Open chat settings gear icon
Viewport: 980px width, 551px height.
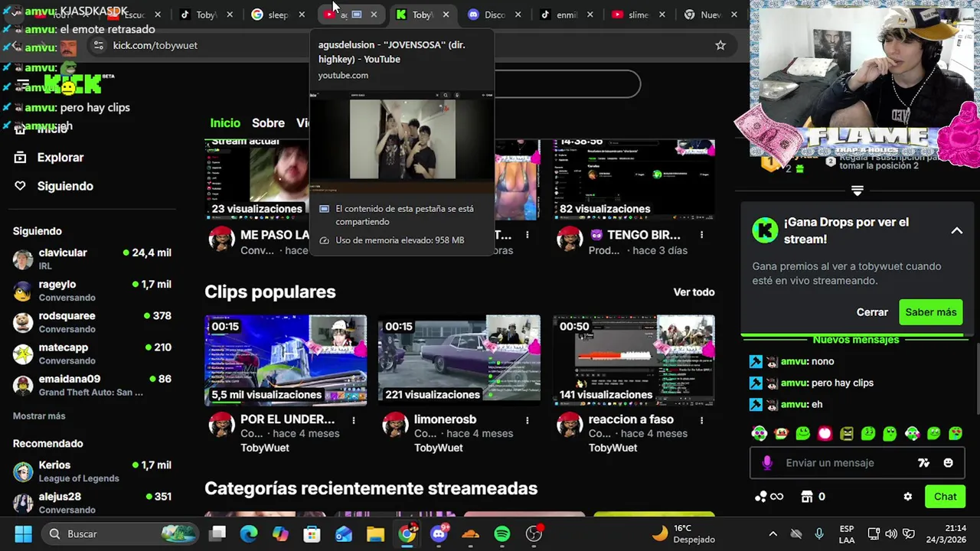(x=907, y=497)
